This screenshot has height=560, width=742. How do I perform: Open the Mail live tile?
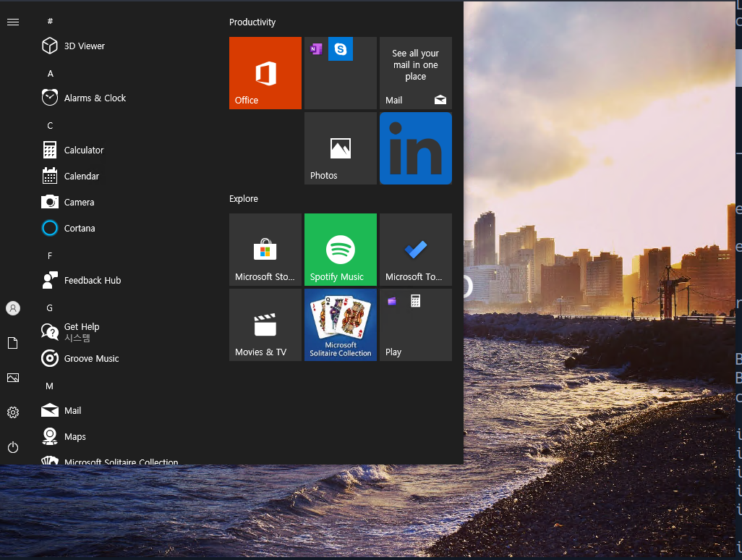(416, 73)
